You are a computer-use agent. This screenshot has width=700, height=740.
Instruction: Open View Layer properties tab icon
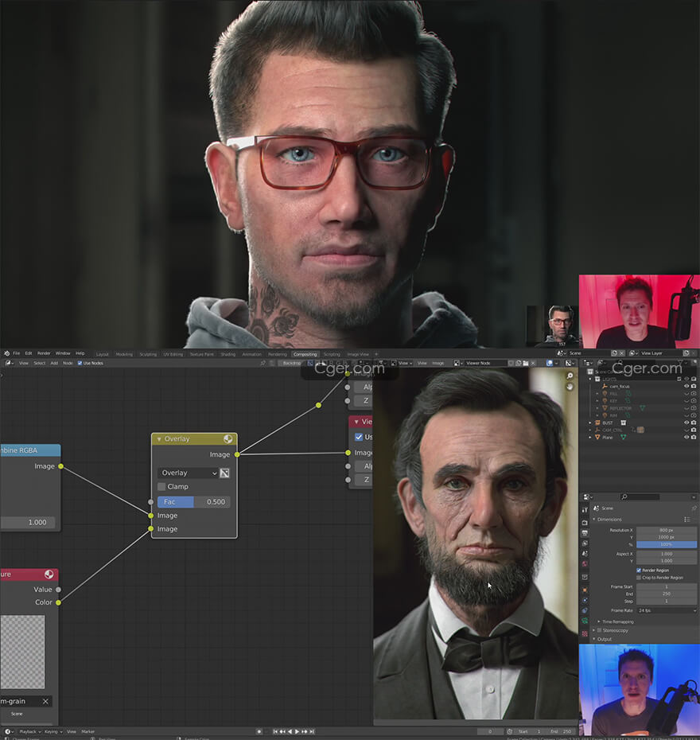click(585, 543)
